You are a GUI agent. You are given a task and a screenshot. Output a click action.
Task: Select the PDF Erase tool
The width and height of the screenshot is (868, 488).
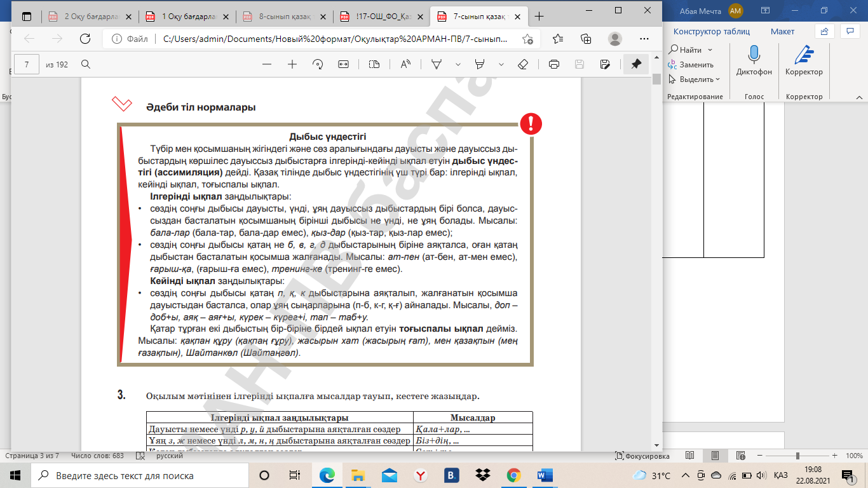click(523, 64)
